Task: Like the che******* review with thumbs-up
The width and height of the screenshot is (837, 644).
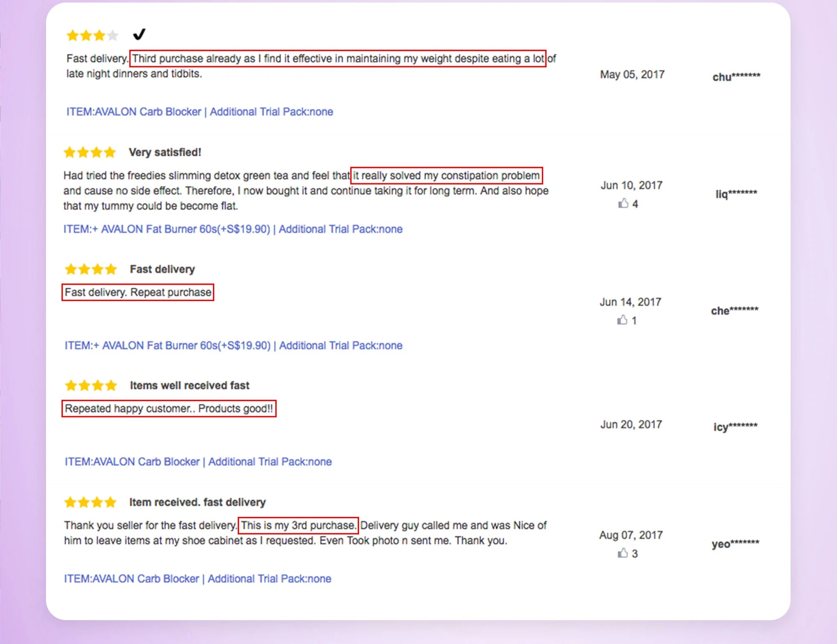Action: tap(622, 320)
